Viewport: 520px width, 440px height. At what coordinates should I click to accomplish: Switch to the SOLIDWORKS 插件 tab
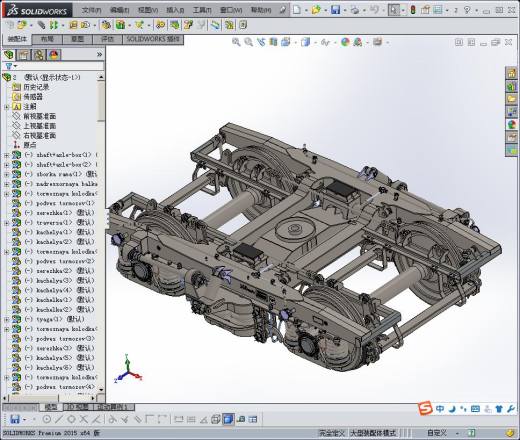[153, 39]
